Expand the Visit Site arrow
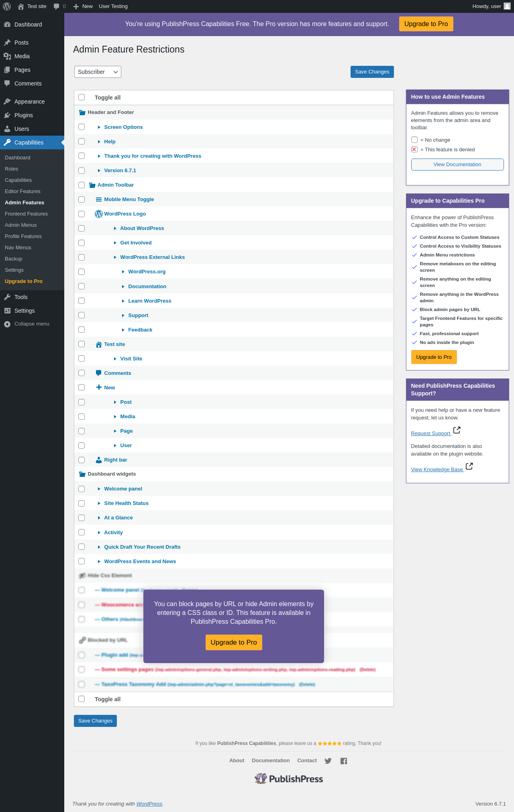The width and height of the screenshot is (514, 812). (x=115, y=359)
